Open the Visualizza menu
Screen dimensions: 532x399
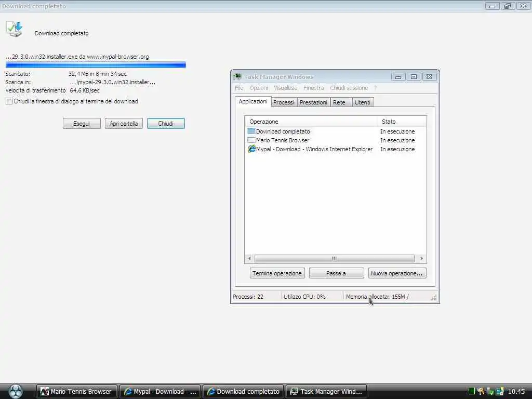[285, 88]
